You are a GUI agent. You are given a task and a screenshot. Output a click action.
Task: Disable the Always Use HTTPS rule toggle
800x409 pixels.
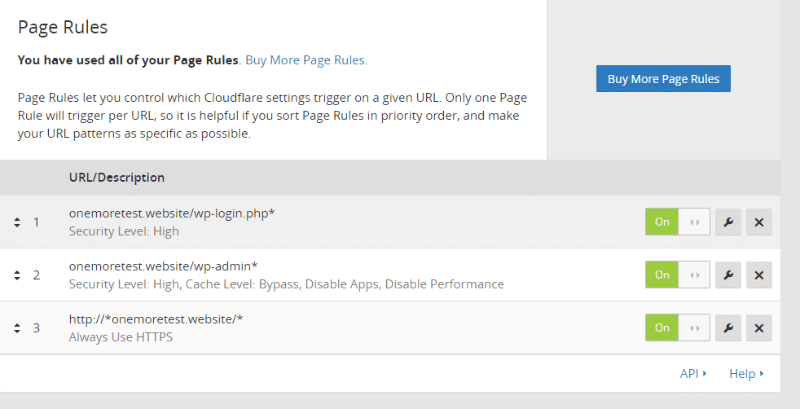tap(678, 327)
